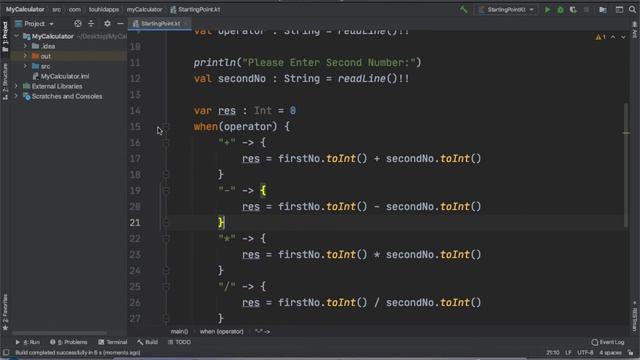Start debugging with the green bug icon
Image resolution: width=640 pixels, height=360 pixels.
[560, 9]
